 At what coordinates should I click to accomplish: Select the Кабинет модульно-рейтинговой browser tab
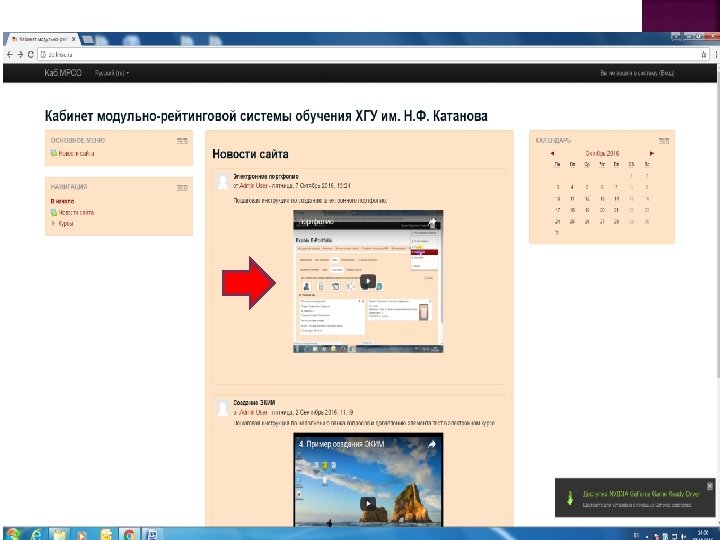click(43, 39)
